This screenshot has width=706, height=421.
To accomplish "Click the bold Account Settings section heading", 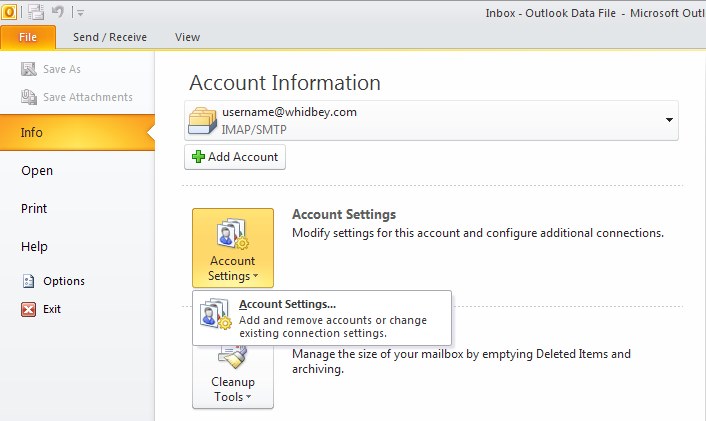I will pyautogui.click(x=344, y=214).
